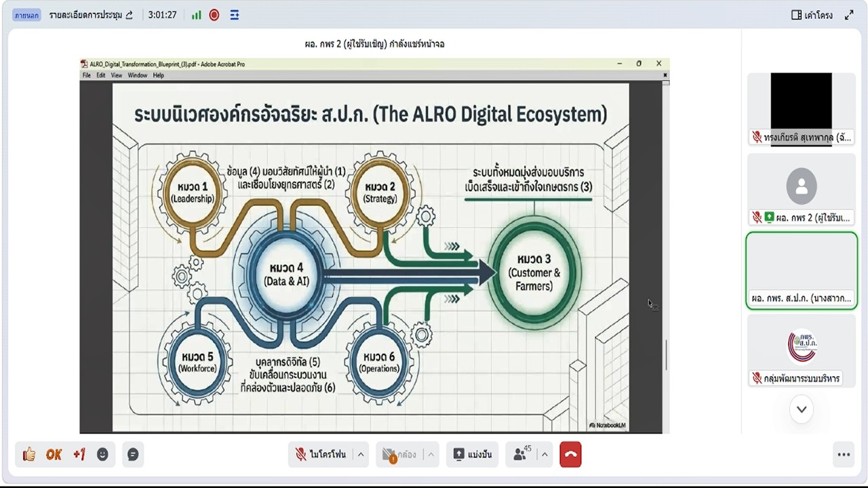Check the green signal strength icon
868x488 pixels.
(x=196, y=15)
